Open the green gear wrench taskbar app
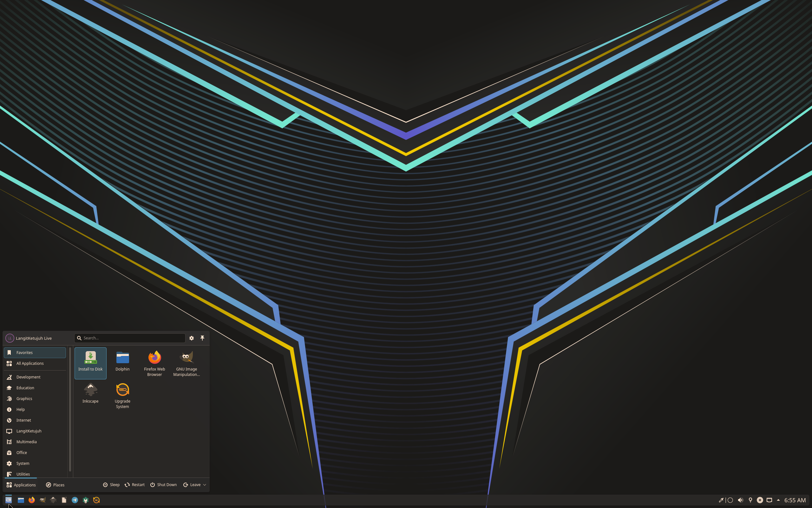This screenshot has height=508, width=812. tap(86, 500)
